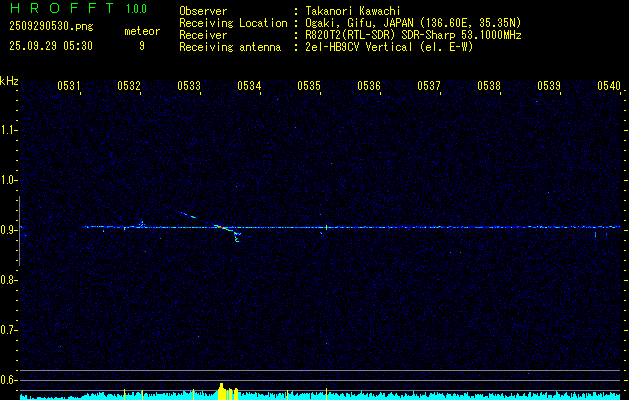The image size is (629, 400).
Task: Click the Ogaki, Gifu, JAPAN location text
Action: [x=413, y=23]
